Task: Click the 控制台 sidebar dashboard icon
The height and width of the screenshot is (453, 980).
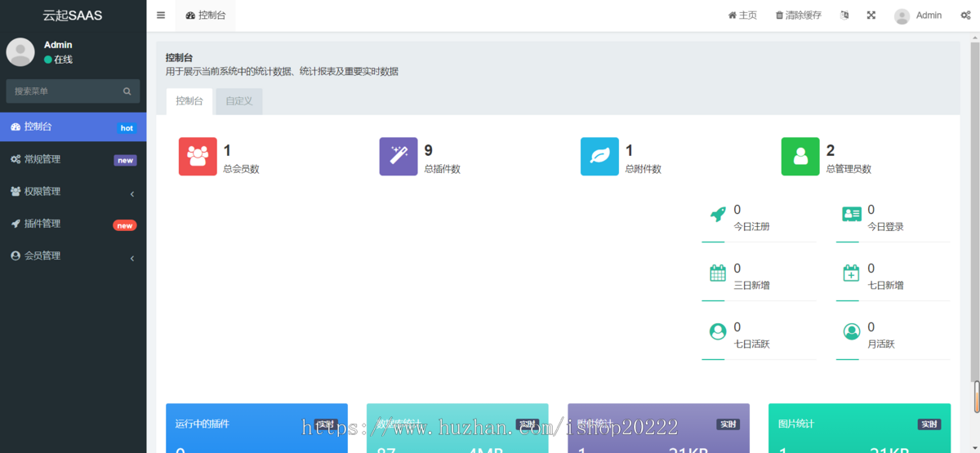Action: point(16,127)
